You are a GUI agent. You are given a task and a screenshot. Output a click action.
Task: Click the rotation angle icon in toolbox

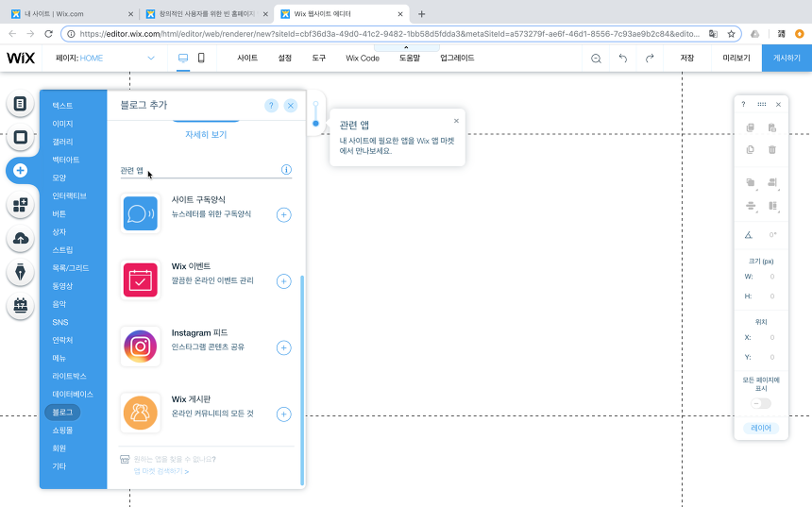pos(749,234)
